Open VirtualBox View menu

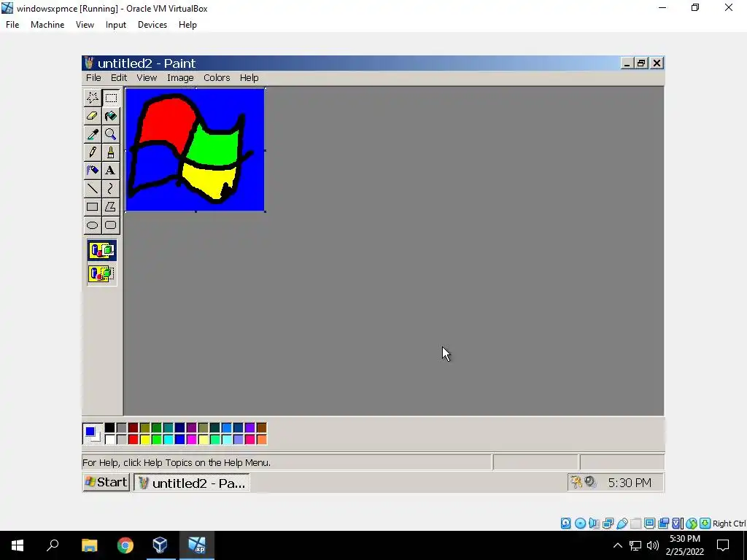[85, 25]
